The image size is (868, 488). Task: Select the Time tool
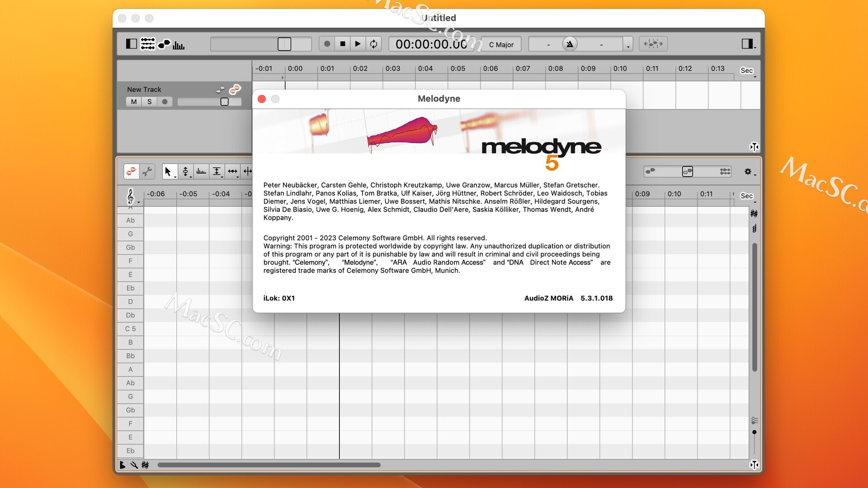coord(232,171)
